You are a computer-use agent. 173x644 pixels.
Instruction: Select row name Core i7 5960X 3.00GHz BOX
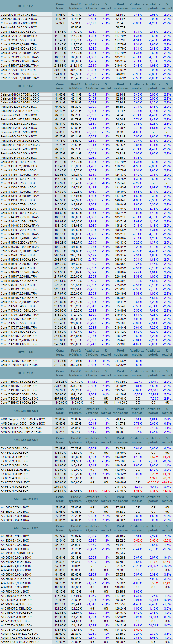(x=19, y=403)
